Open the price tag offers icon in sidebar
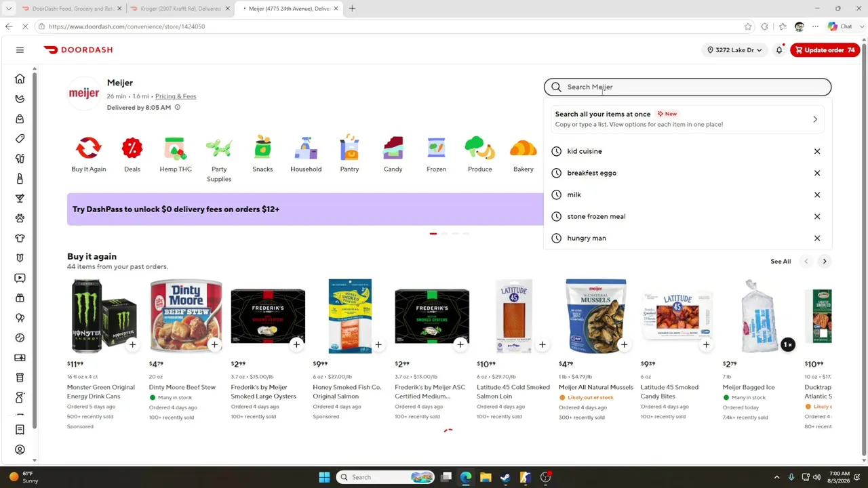Image resolution: width=868 pixels, height=488 pixels. (x=20, y=139)
